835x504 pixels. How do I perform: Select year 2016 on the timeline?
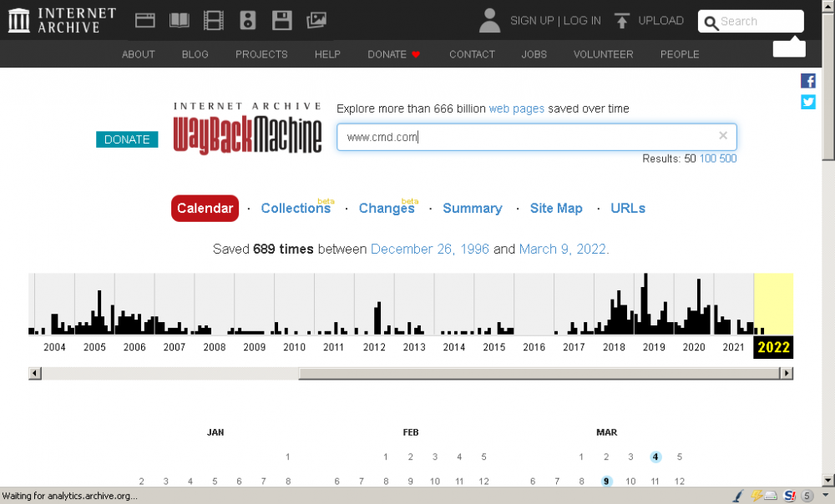(x=534, y=347)
